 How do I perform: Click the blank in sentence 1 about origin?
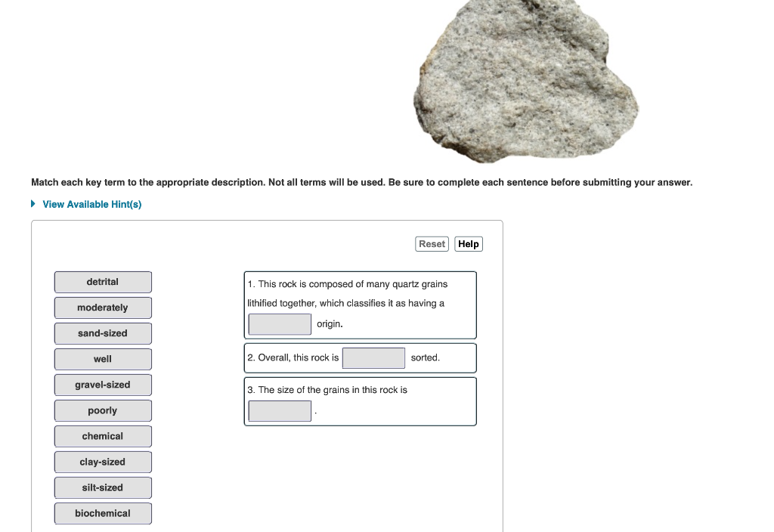(x=279, y=323)
